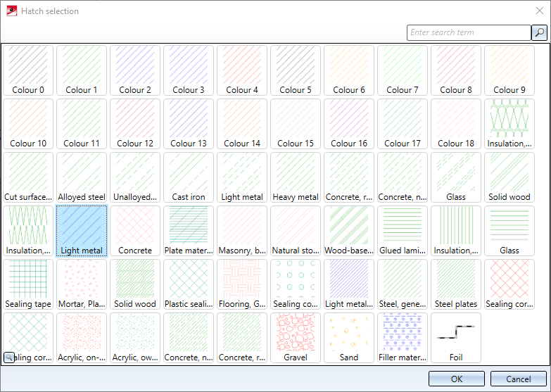Pick the Wood-base... hatch tile

[x=349, y=231]
